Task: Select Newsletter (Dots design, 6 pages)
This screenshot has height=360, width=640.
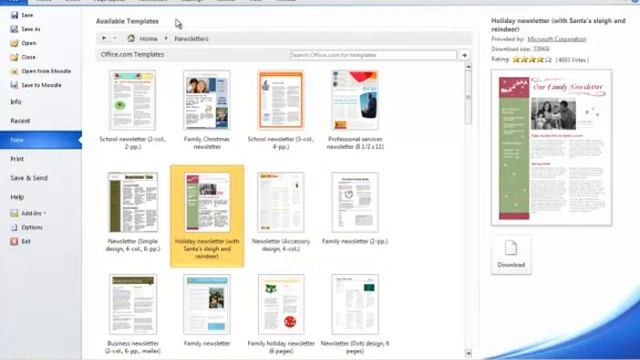Action: coord(355,314)
